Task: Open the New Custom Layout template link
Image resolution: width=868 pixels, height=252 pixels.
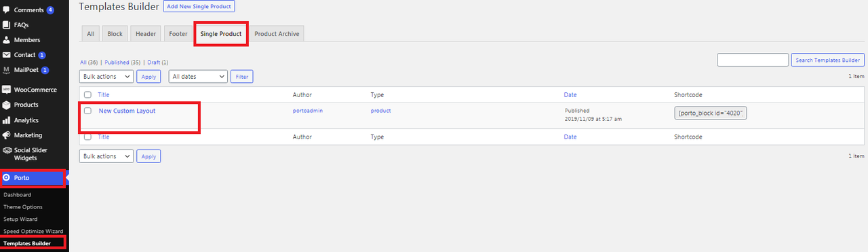Action: pos(127,111)
